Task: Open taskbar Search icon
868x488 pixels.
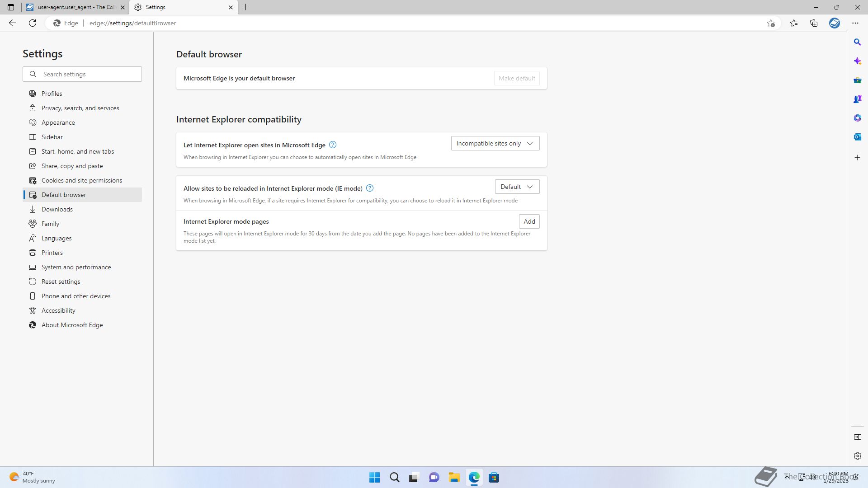Action: click(x=394, y=478)
